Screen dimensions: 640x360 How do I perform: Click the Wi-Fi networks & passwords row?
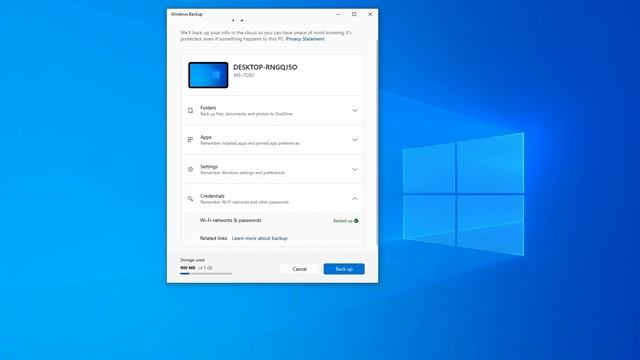(272, 221)
